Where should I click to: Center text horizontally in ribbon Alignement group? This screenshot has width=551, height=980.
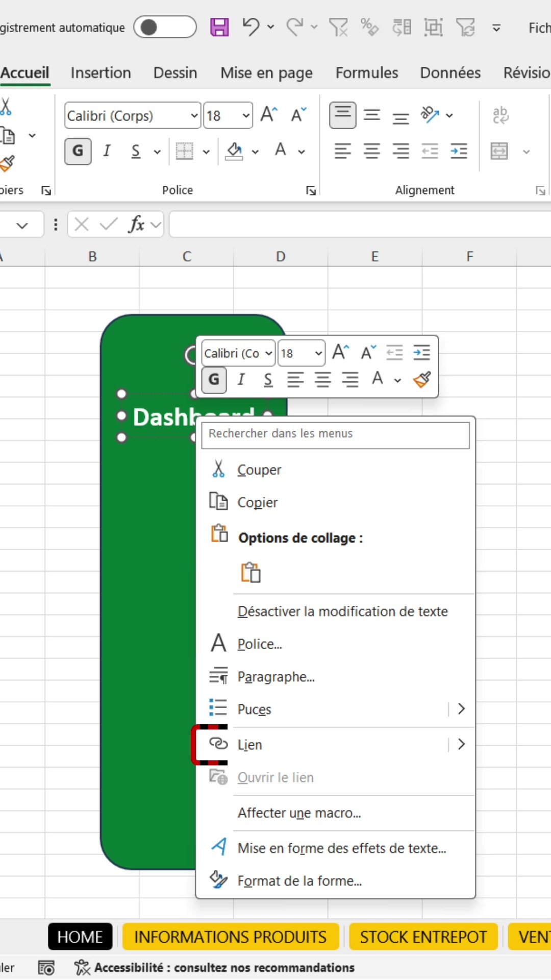[372, 151]
